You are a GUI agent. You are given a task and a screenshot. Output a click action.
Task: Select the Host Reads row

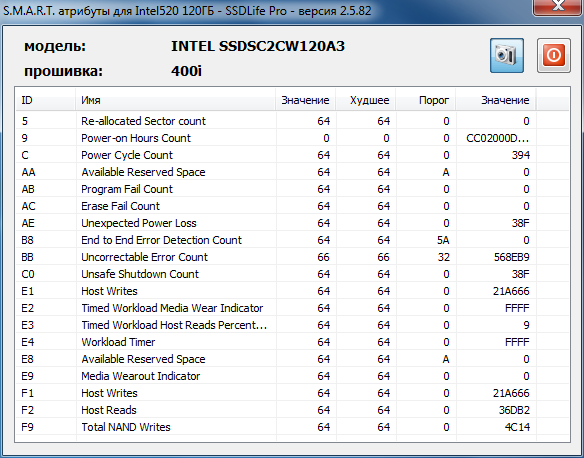coord(292,410)
